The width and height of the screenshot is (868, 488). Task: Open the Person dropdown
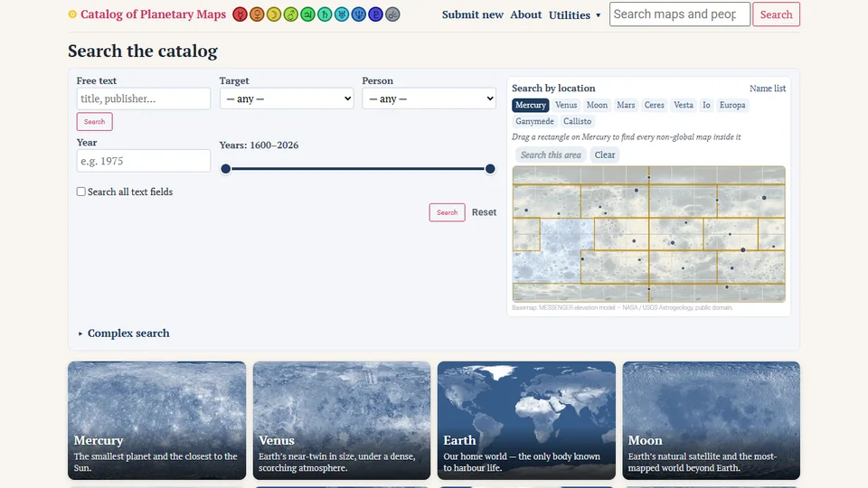429,99
